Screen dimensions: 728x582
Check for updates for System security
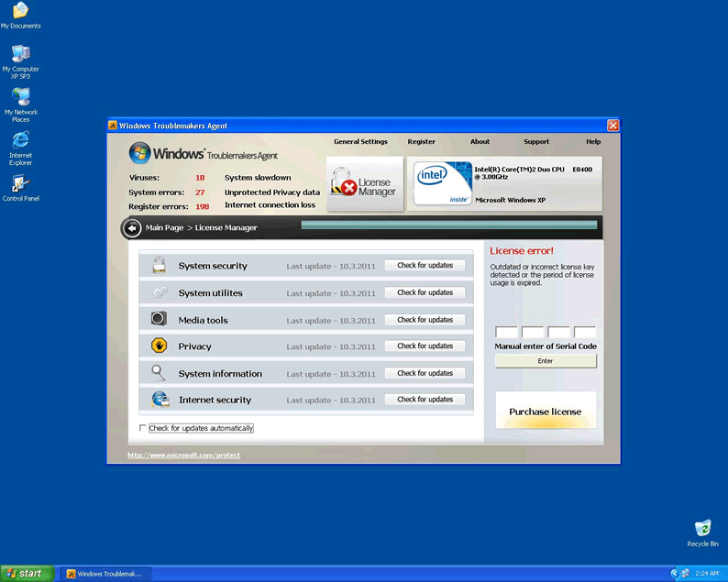pyautogui.click(x=425, y=266)
